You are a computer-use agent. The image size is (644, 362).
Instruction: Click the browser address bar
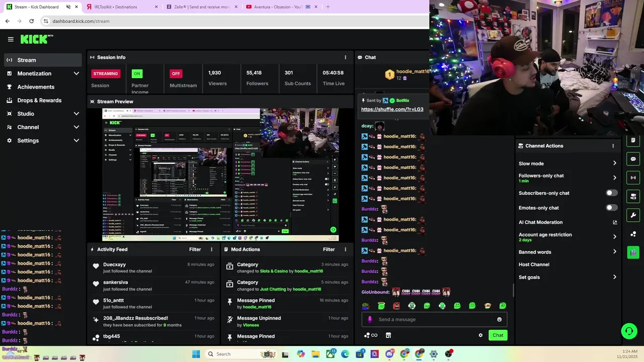(234, 21)
